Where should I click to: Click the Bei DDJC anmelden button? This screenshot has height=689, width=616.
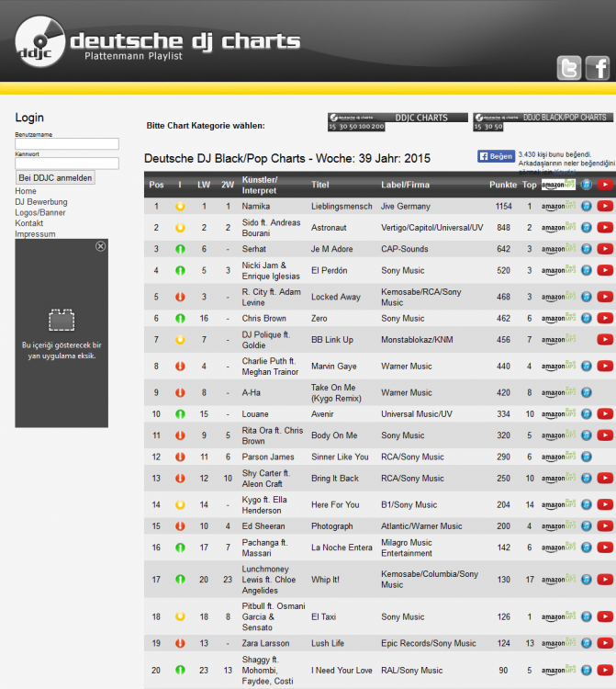(55, 178)
